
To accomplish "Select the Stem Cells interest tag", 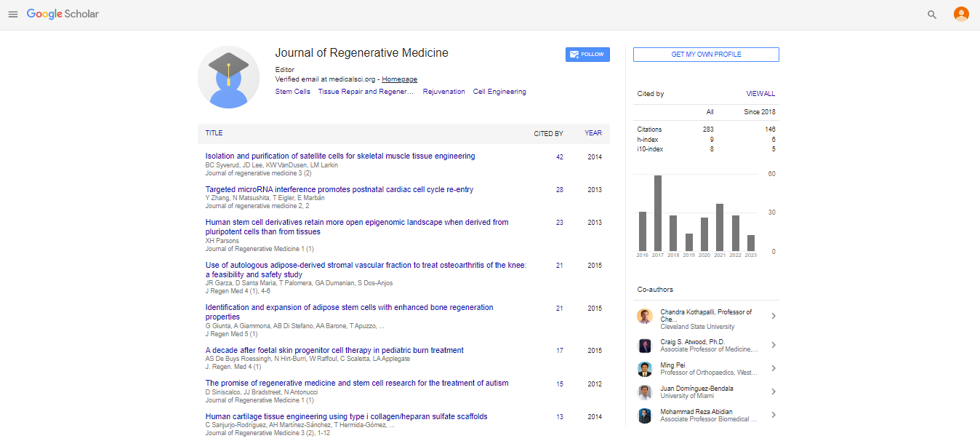I will (x=292, y=92).
